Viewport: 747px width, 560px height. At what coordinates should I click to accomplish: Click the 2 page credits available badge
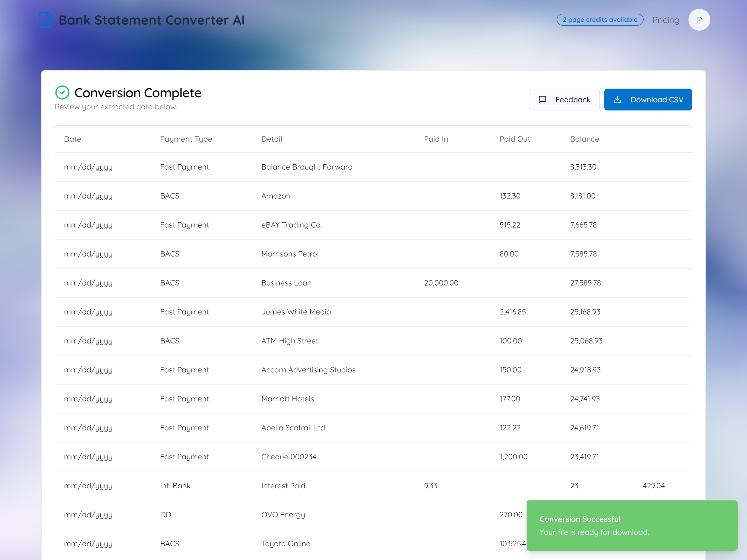tap(600, 20)
